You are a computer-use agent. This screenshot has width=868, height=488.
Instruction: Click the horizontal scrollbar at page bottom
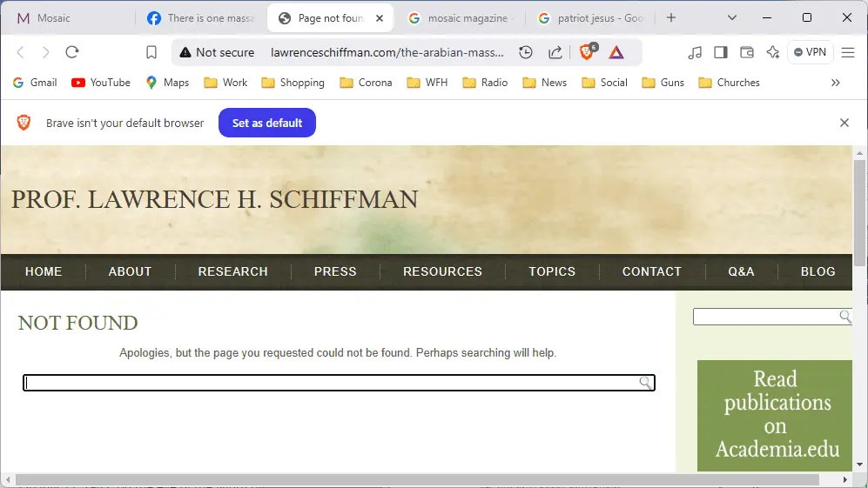pos(418,479)
